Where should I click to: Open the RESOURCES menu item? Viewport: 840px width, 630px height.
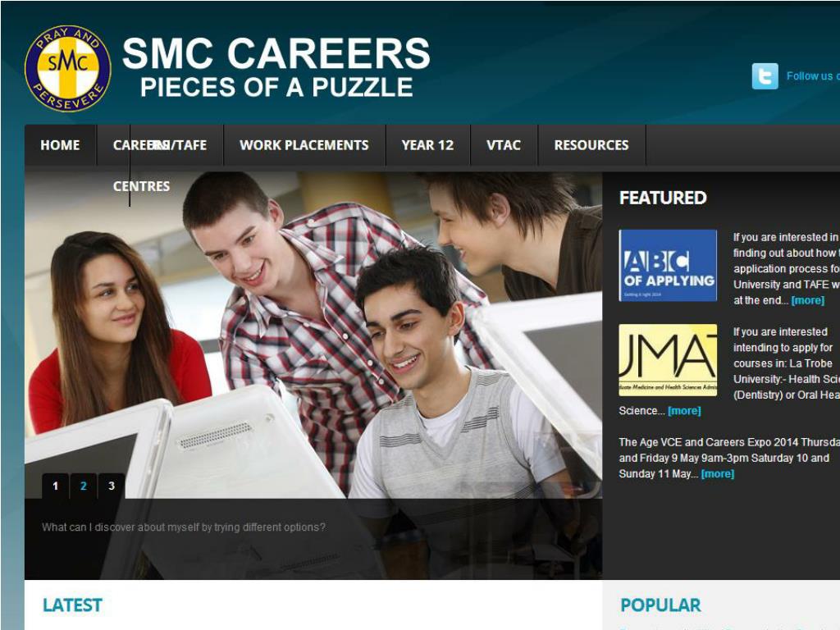pyautogui.click(x=591, y=145)
